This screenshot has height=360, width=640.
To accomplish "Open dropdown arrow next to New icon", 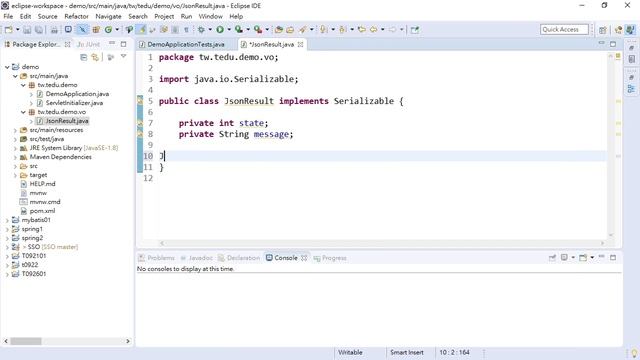I will pyautogui.click(x=18, y=29).
